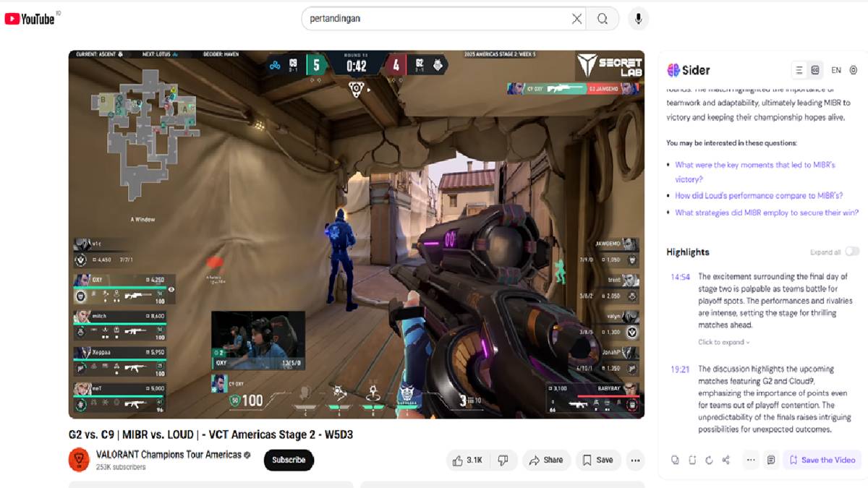Open more actions under the video

point(635,460)
